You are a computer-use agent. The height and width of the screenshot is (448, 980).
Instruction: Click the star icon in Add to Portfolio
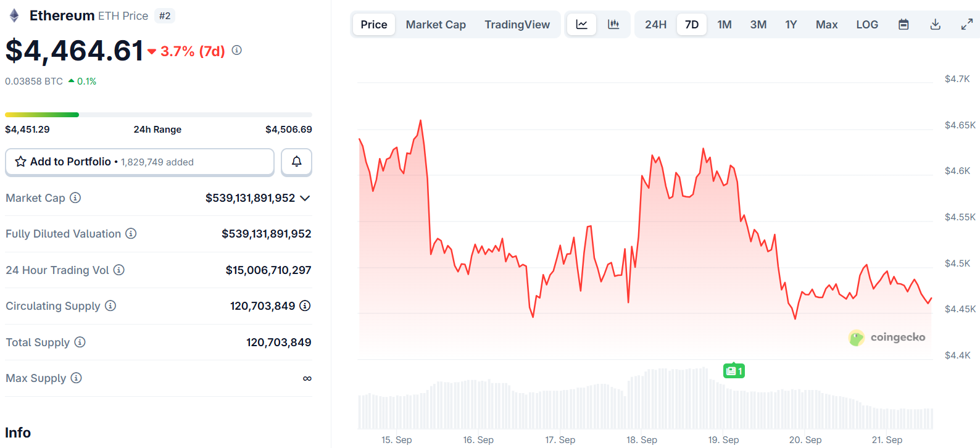[20, 162]
